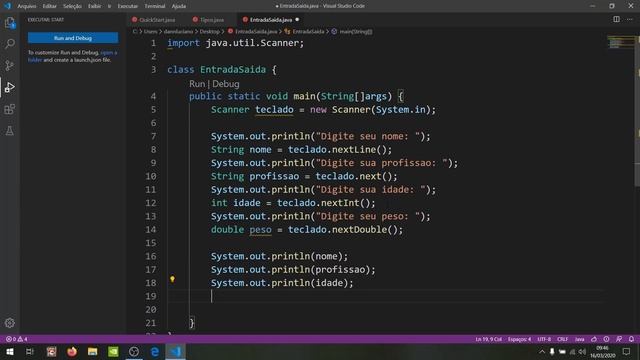
Task: Open the Windows Action Center icon
Action: (x=627, y=351)
